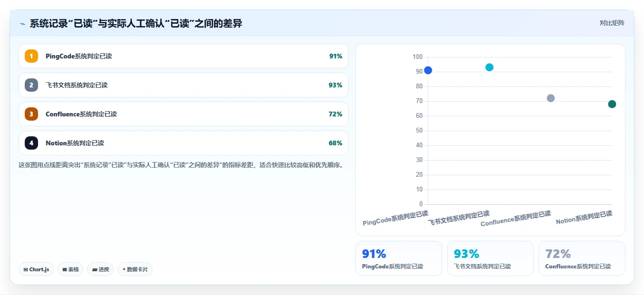The width and height of the screenshot is (644, 295).
Task: Click the cyan 飞书文档 data point
Action: [x=489, y=67]
